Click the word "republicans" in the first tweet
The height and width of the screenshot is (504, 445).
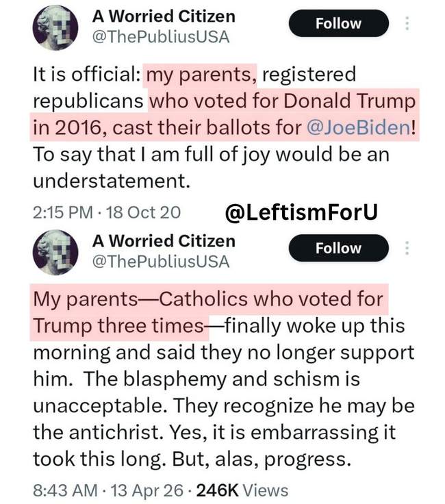(x=88, y=101)
